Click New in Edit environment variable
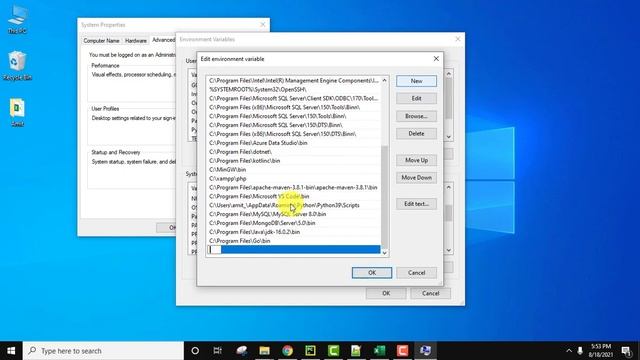 click(416, 81)
